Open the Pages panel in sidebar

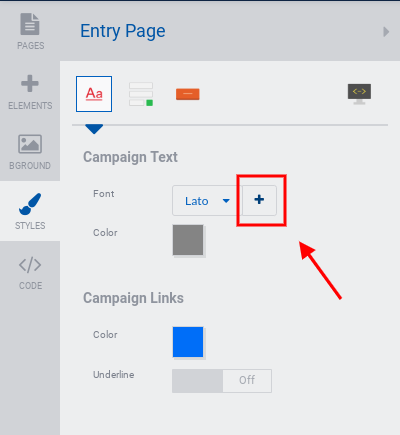point(30,31)
